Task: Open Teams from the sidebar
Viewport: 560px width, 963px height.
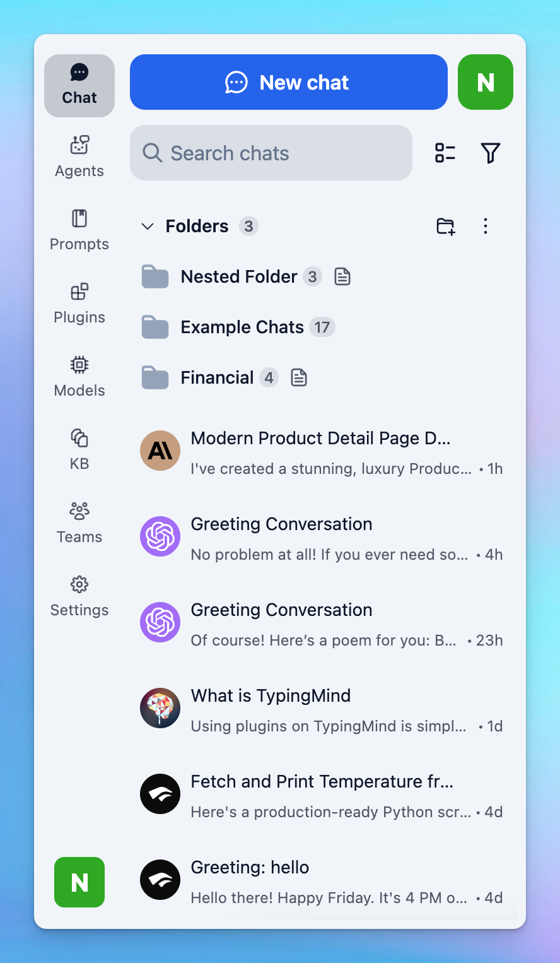Action: [x=79, y=523]
